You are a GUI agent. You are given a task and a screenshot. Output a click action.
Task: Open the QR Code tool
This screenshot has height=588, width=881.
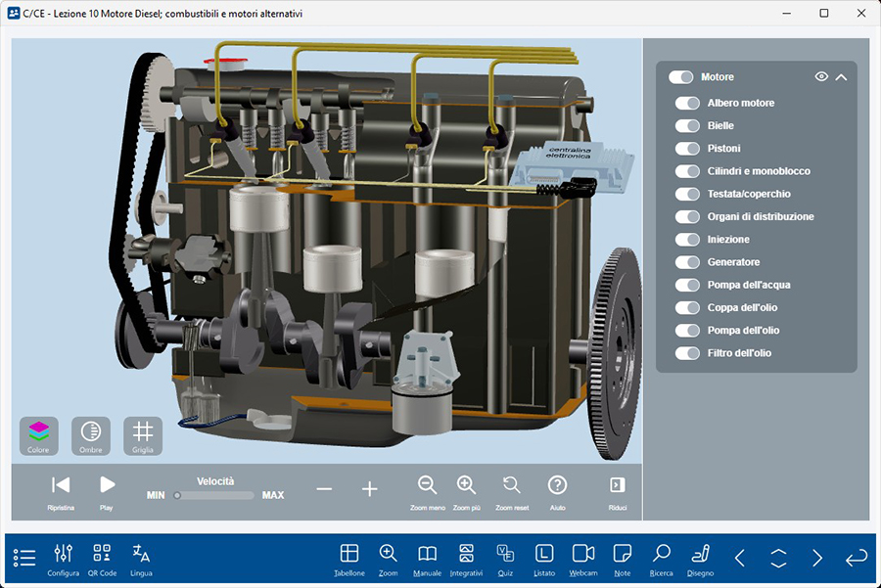pos(102,554)
